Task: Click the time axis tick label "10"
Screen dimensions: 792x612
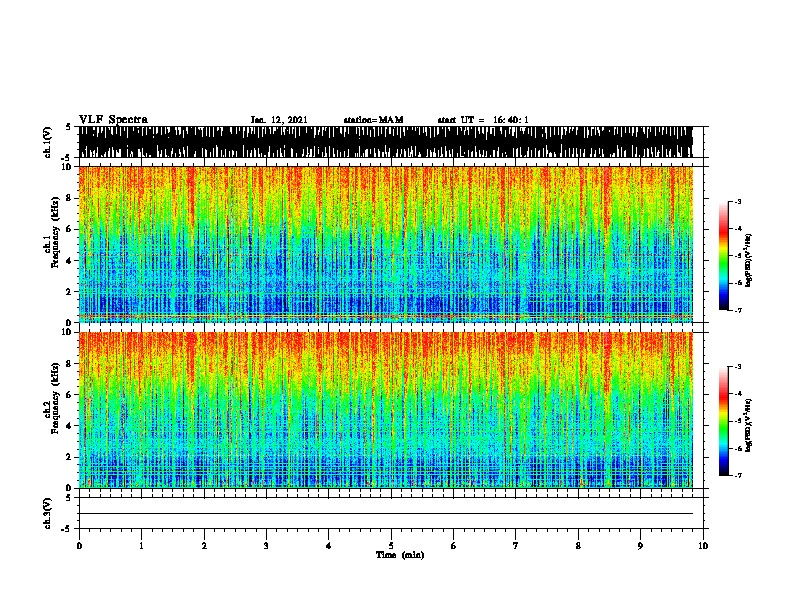Action: coord(703,546)
